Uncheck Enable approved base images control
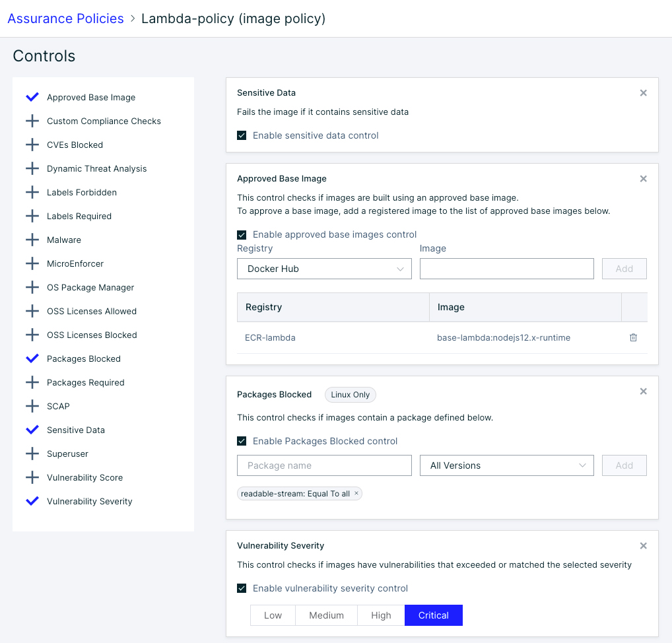 coord(242,234)
